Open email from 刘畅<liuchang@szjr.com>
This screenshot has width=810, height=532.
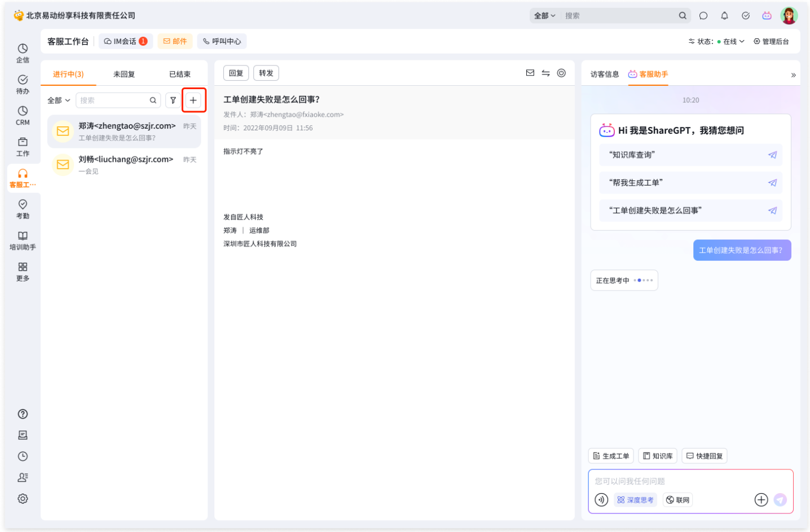[x=124, y=165]
